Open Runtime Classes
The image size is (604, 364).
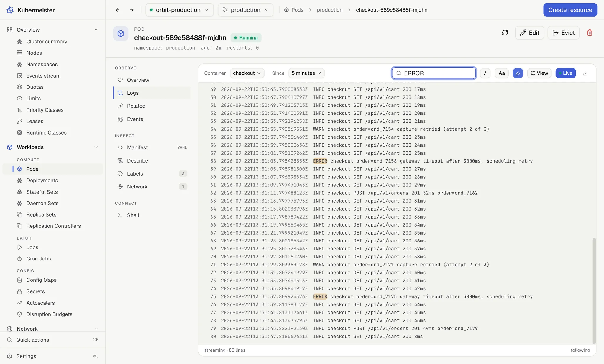tap(46, 133)
